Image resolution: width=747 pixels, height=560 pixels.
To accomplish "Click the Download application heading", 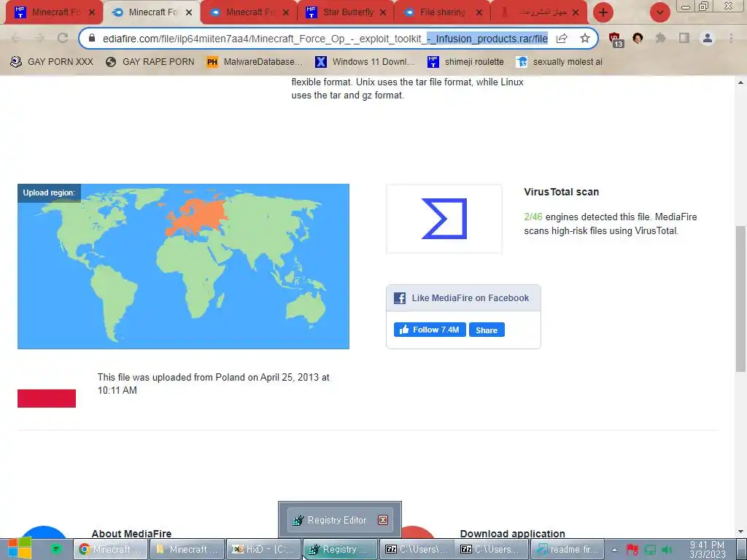I will 513,534.
